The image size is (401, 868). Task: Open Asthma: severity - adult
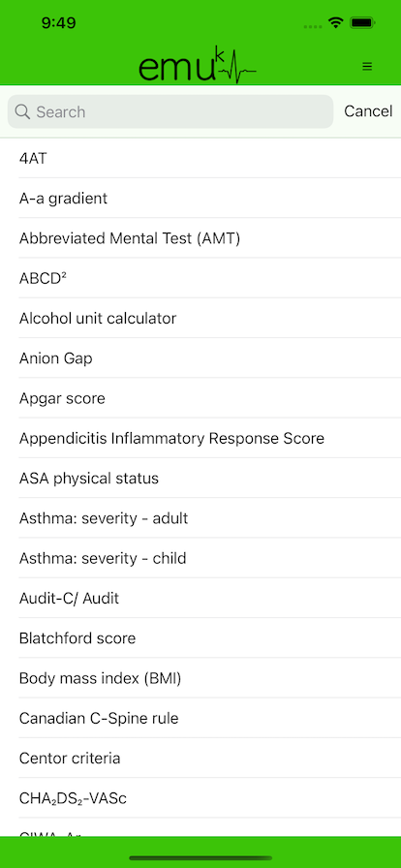(200, 518)
